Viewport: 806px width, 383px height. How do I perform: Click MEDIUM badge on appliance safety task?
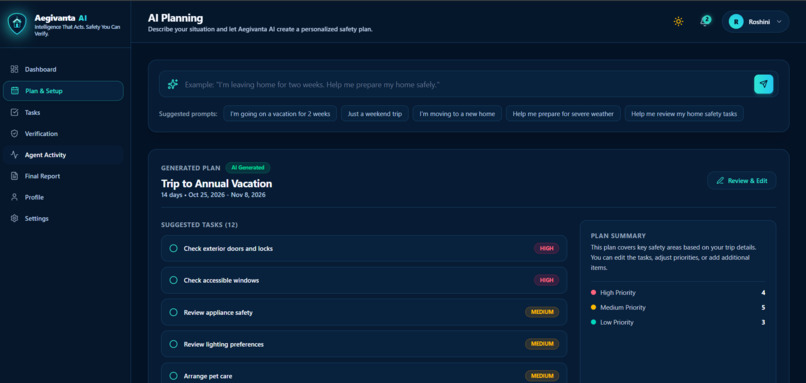[542, 312]
